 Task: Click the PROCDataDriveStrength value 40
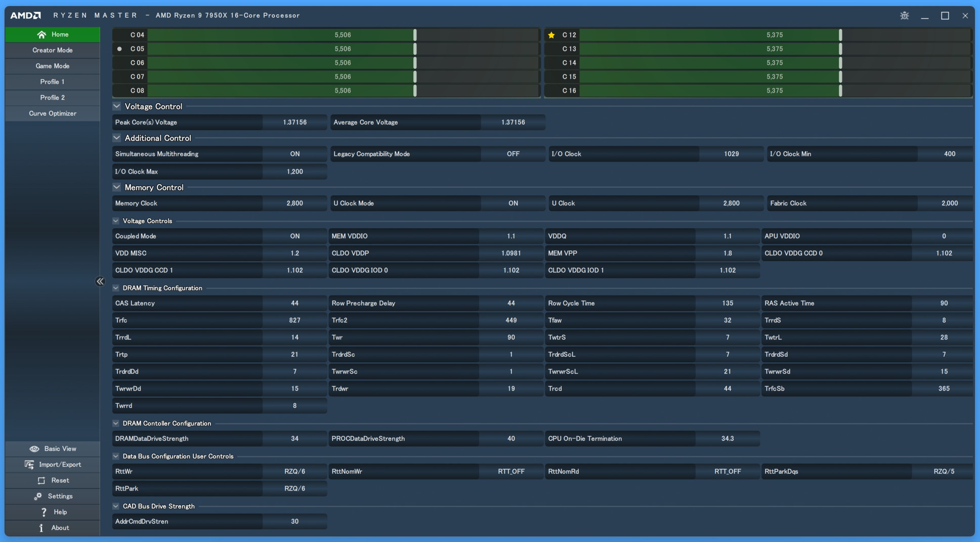[x=511, y=439]
